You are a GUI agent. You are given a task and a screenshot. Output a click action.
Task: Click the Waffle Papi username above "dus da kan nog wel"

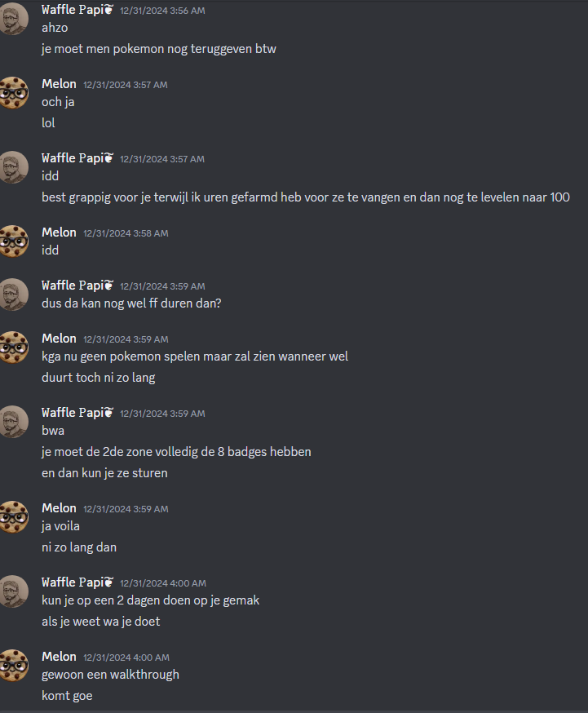click(73, 285)
